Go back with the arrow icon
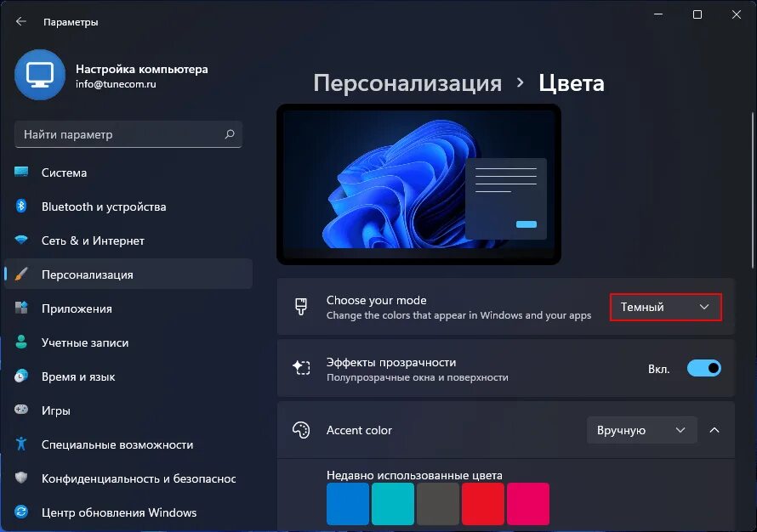 coord(20,21)
